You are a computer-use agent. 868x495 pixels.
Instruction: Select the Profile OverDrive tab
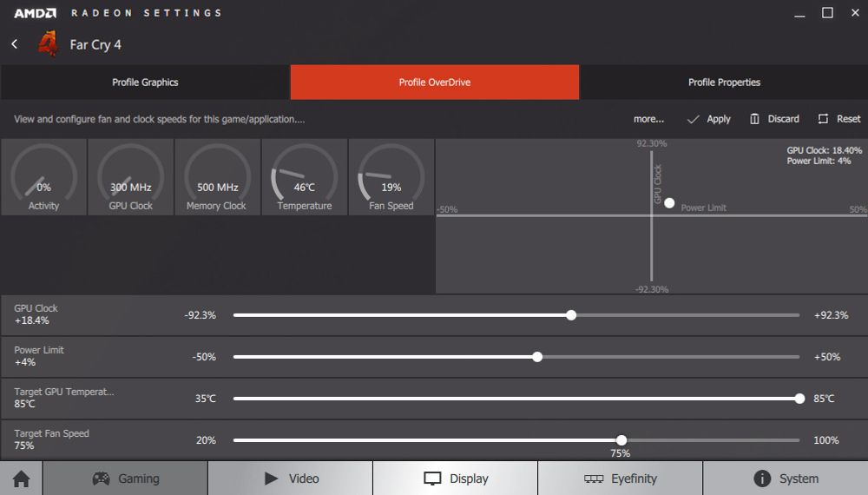[435, 82]
